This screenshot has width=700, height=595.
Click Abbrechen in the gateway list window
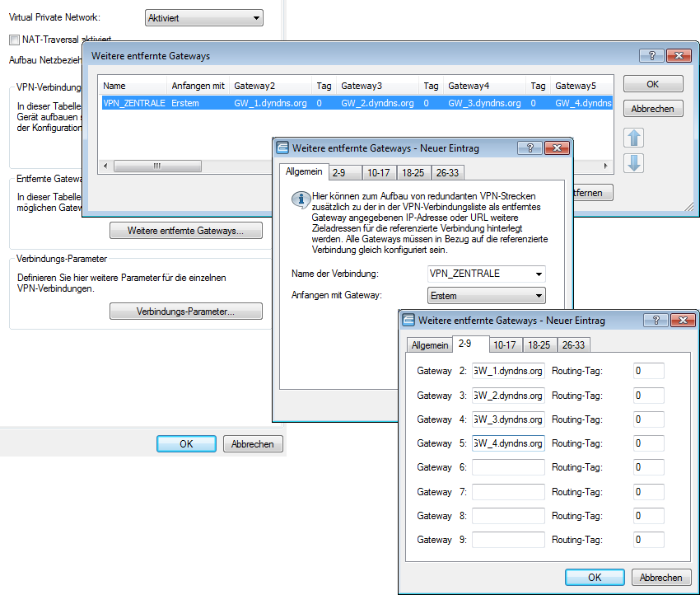[x=653, y=109]
